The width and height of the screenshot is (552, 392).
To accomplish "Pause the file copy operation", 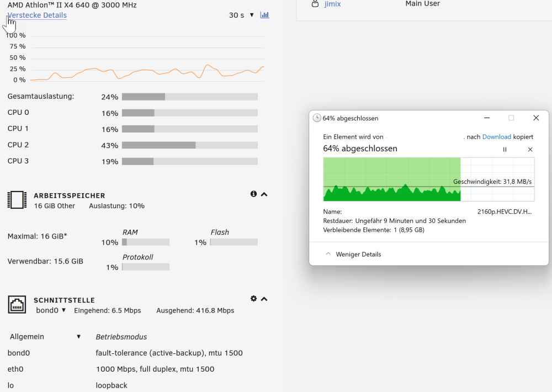I will tap(505, 149).
